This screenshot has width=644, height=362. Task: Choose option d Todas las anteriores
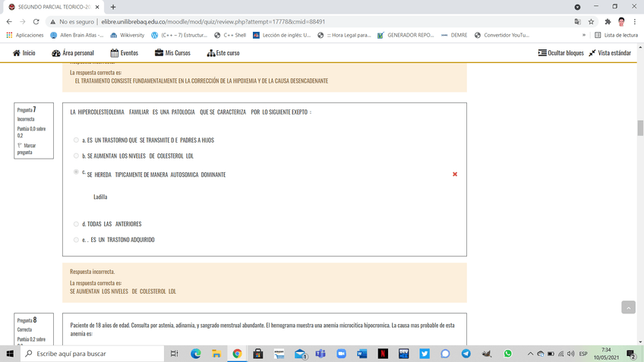click(76, 224)
